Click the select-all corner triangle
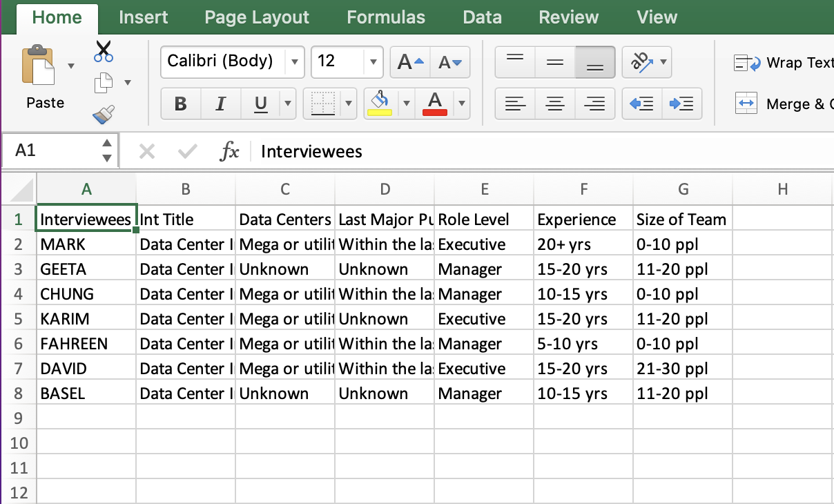 point(22,190)
